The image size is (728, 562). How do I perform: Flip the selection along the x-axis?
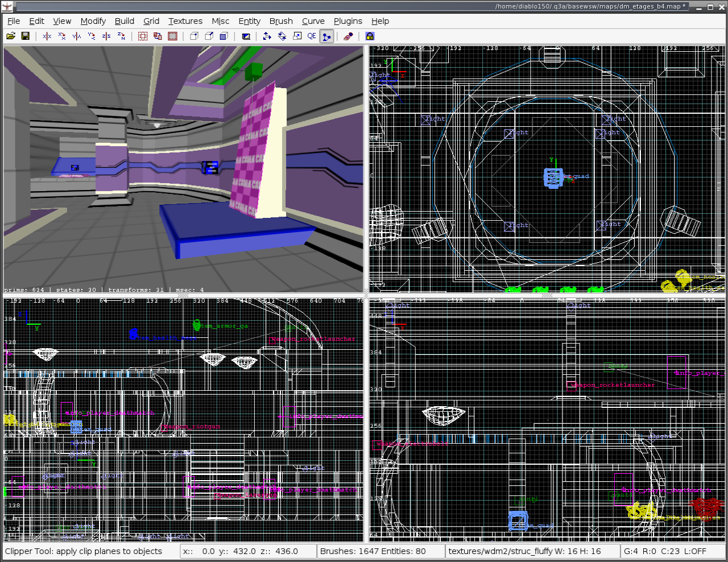47,36
